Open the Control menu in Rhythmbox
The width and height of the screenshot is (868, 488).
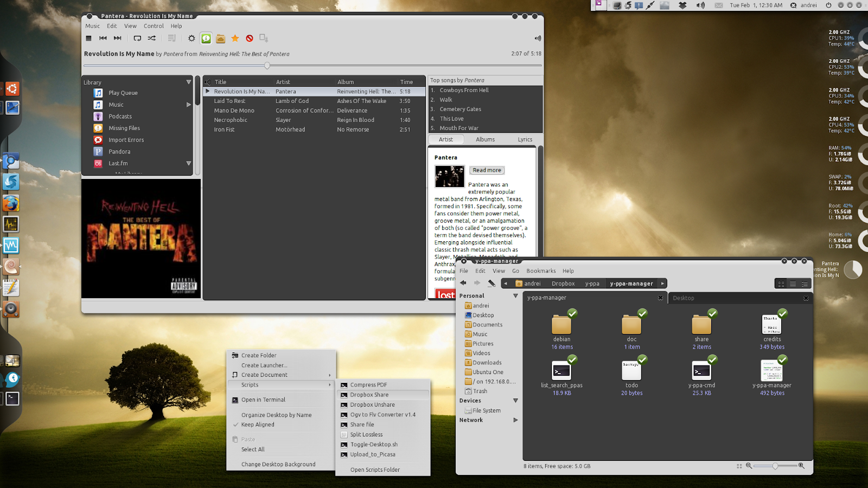(x=154, y=26)
